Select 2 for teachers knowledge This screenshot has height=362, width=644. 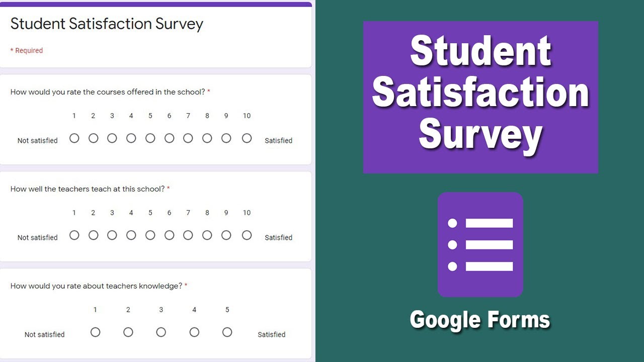tap(128, 332)
